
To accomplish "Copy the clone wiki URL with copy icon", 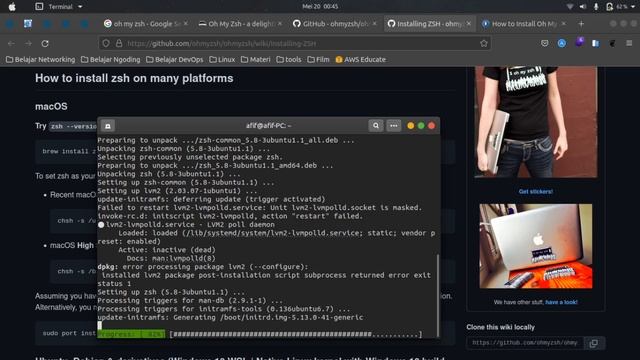I will pyautogui.click(x=594, y=343).
